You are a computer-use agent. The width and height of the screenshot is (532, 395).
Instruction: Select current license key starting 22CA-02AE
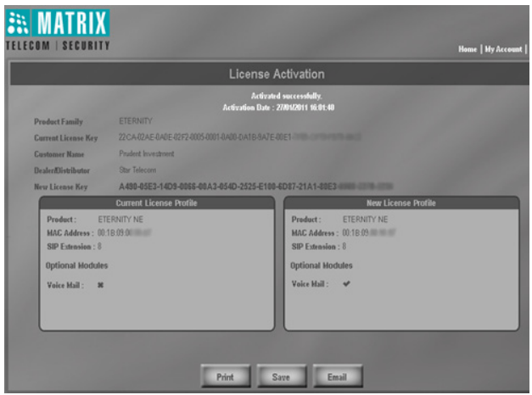239,137
